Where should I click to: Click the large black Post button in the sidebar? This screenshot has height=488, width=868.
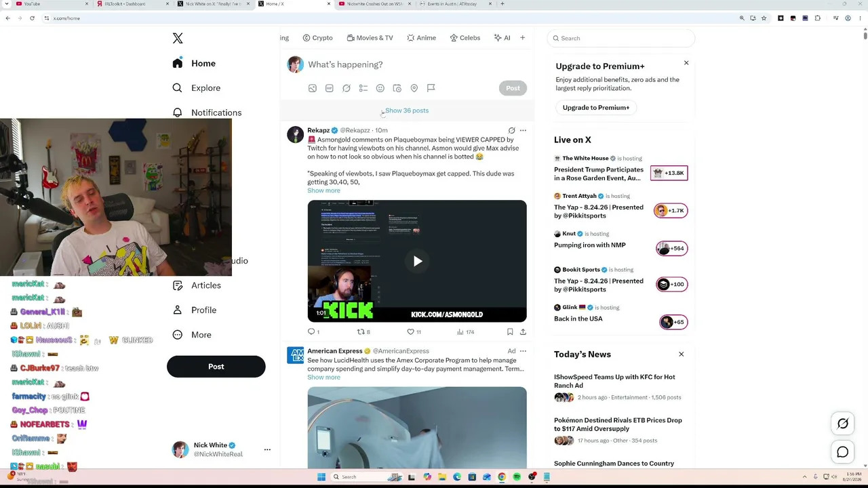pos(216,367)
